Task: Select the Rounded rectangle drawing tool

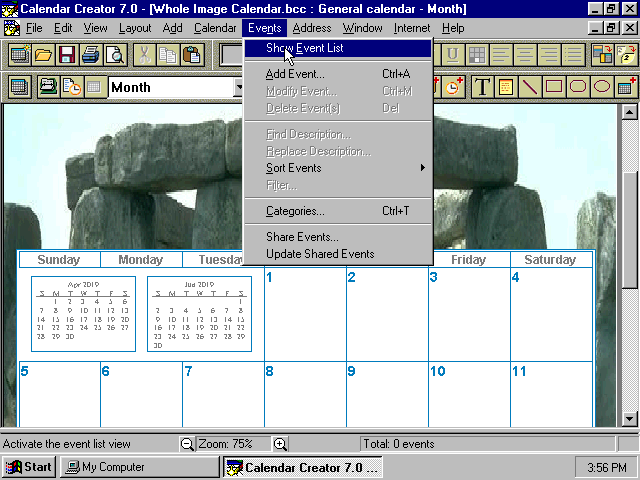Action: coord(578,87)
